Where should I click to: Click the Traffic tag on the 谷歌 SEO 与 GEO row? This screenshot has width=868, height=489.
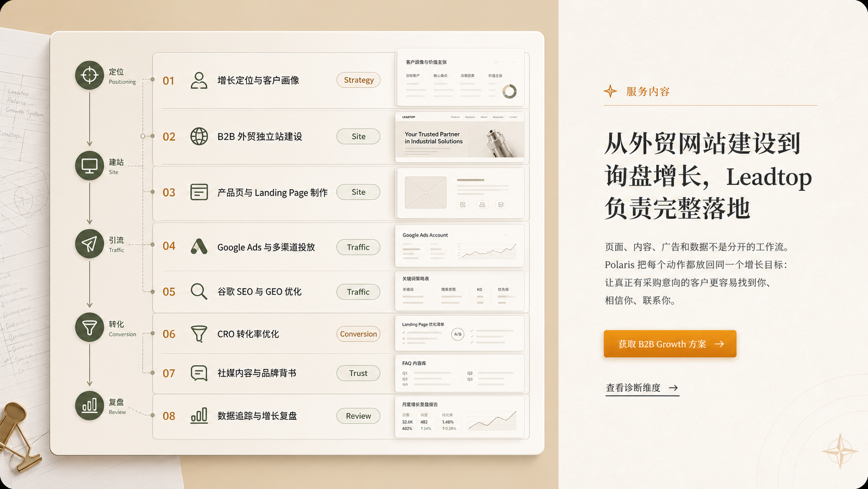click(358, 292)
